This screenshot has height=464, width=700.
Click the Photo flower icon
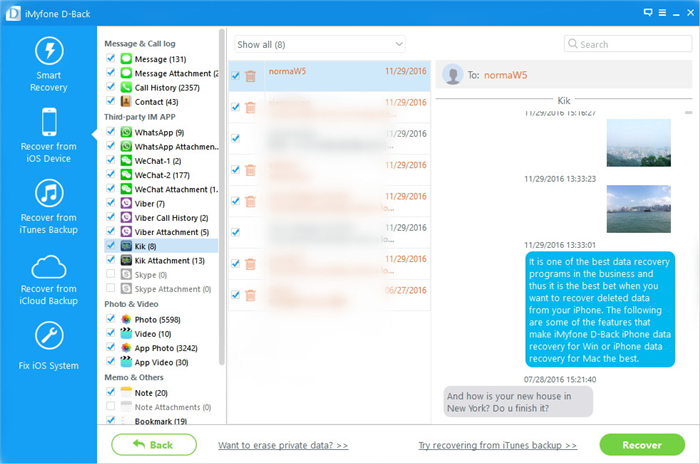tap(126, 319)
